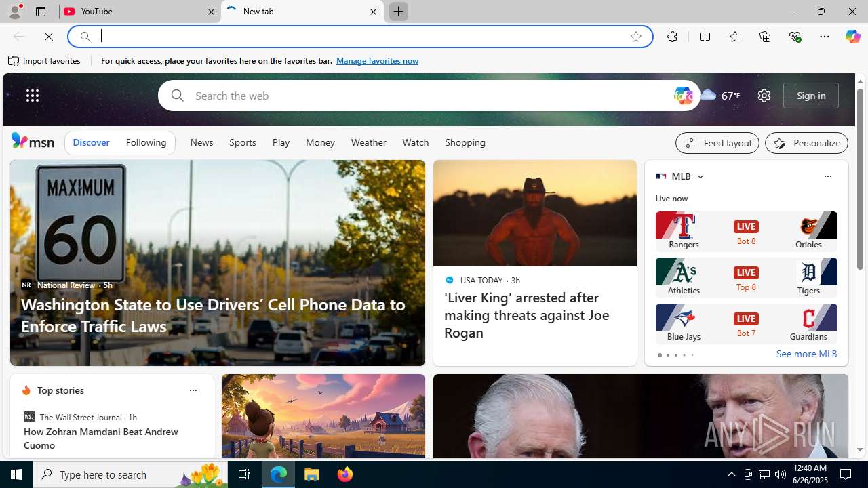Screen dimensions: 868x488
Task: Open Rangers vs Orioles live game
Action: click(746, 231)
